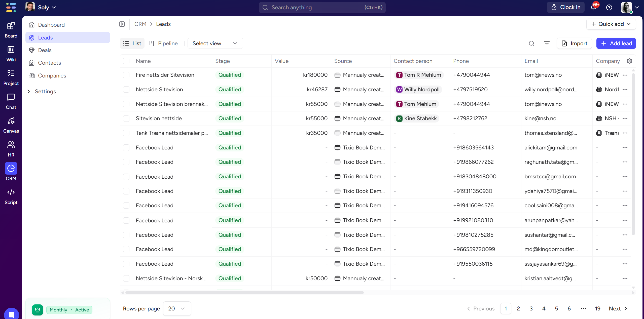Open Deals in the CRM menu
The image size is (644, 319).
coord(45,50)
